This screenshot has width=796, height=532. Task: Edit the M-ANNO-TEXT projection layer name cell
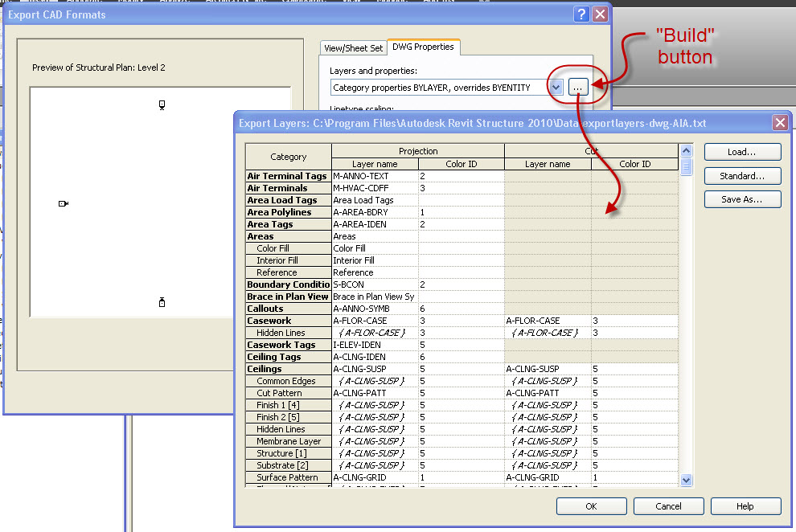click(375, 176)
